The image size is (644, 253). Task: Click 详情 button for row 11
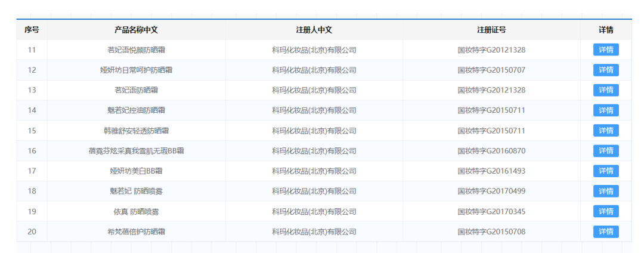point(606,50)
